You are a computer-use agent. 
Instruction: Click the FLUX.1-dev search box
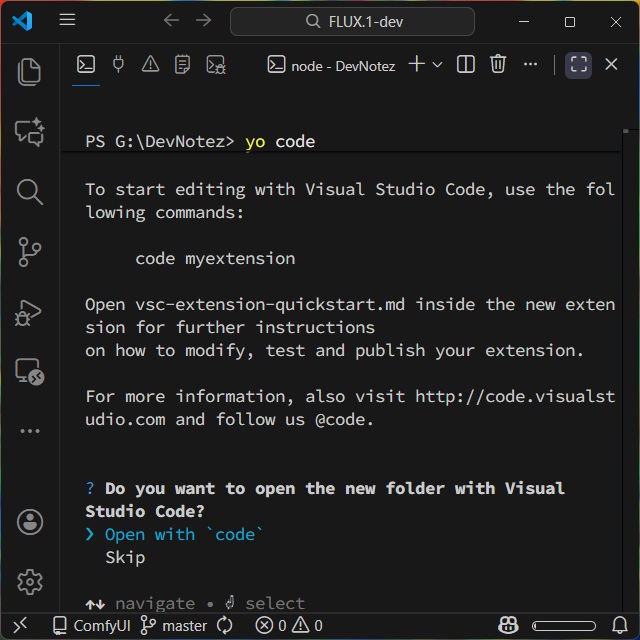point(366,21)
